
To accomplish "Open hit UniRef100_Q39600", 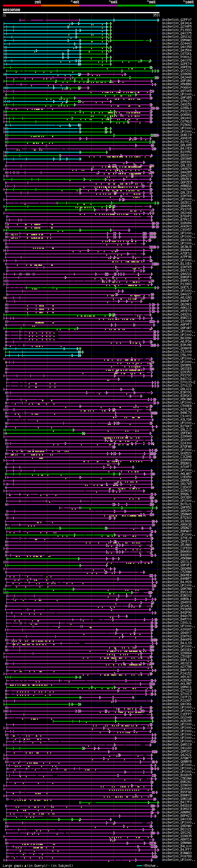I will [x=176, y=785].
